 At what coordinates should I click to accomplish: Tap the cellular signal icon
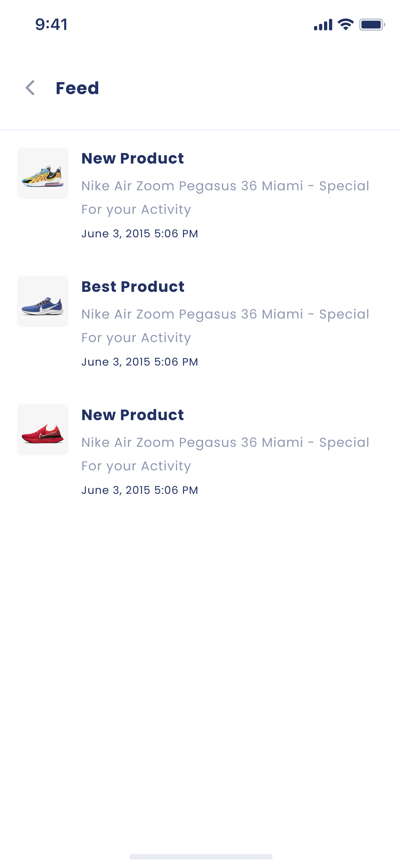tap(323, 25)
